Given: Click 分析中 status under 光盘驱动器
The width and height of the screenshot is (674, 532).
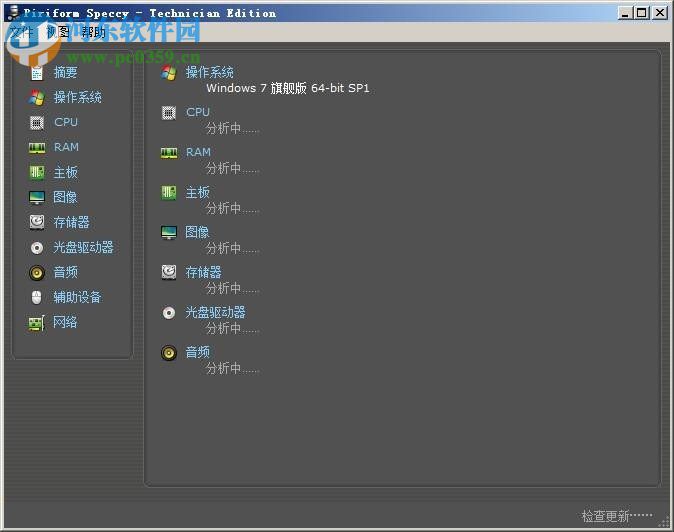Looking at the screenshot, I should coord(232,328).
